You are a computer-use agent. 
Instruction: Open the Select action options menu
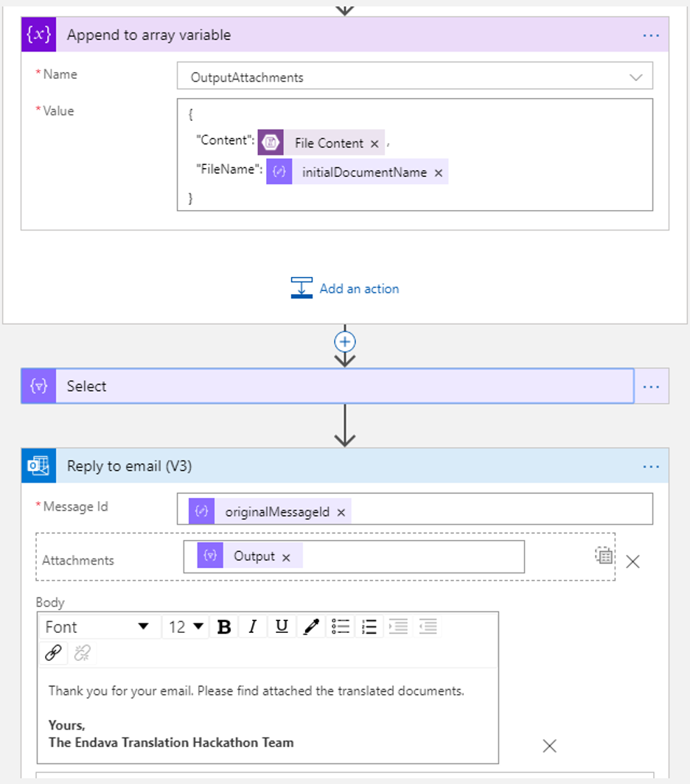click(x=650, y=387)
